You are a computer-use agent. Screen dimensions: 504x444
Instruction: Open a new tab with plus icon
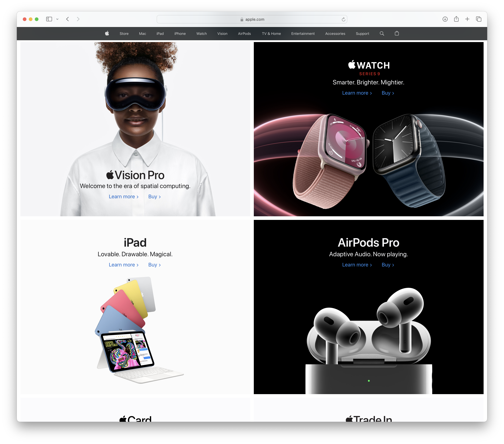467,19
